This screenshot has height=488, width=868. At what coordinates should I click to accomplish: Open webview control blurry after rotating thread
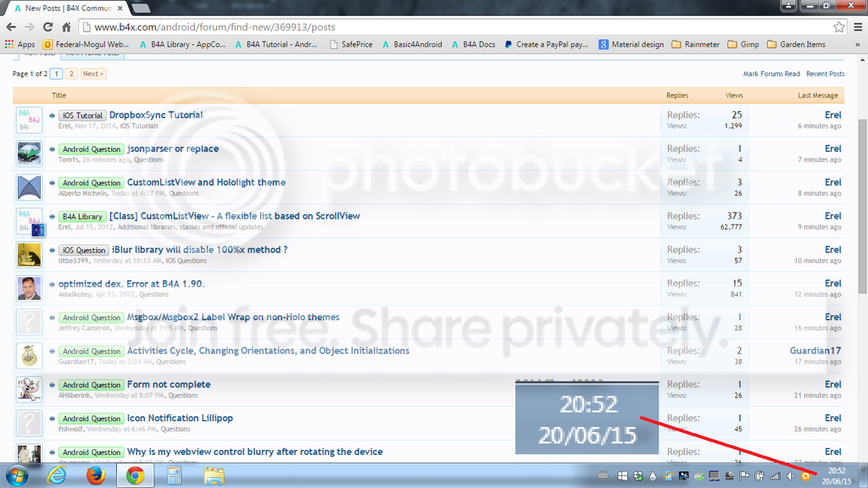pos(254,452)
